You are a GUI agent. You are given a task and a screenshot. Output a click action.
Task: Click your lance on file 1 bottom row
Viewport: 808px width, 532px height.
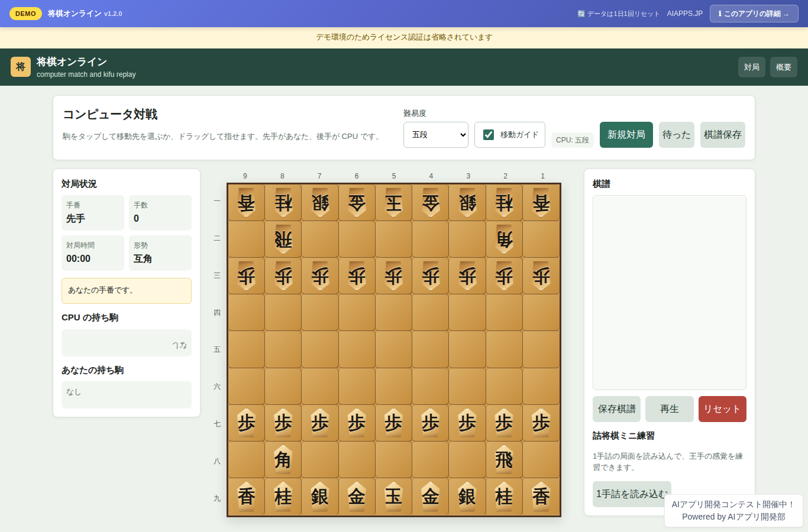[x=541, y=497]
